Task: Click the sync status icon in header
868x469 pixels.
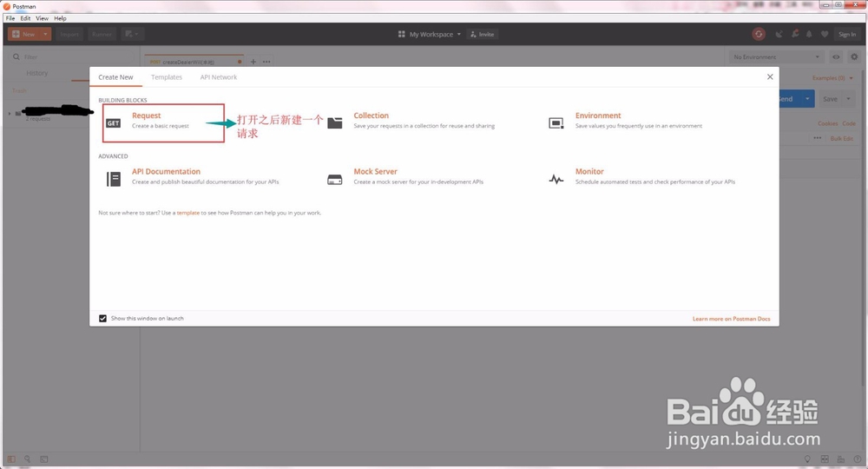Action: [759, 35]
